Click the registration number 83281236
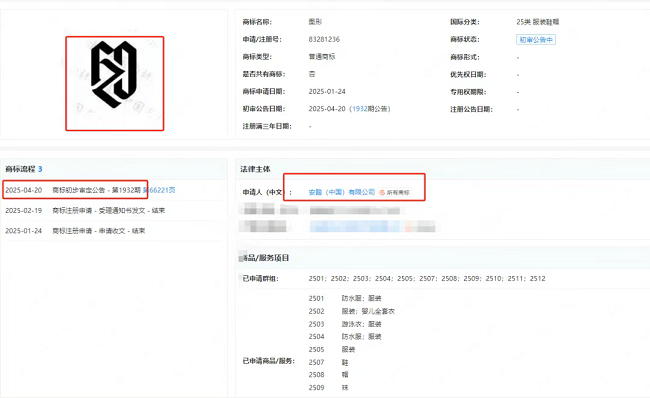Viewport: 650px width, 398px height. pyautogui.click(x=324, y=39)
